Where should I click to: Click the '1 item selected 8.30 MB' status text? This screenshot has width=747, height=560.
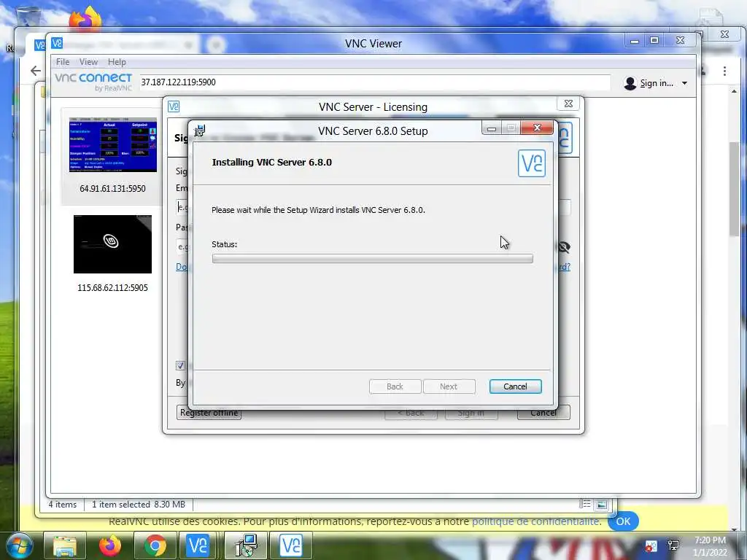(x=139, y=505)
